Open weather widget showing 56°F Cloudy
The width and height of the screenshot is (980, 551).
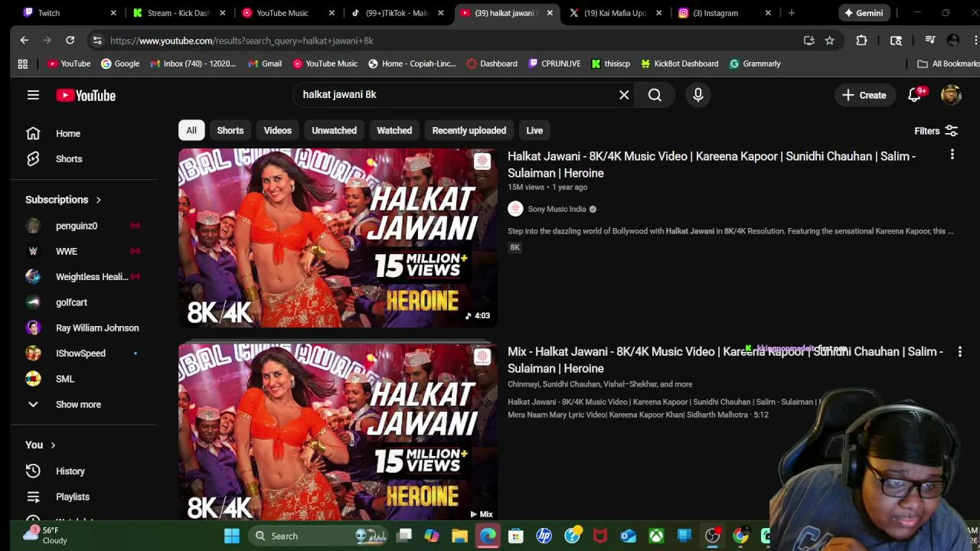pos(44,535)
